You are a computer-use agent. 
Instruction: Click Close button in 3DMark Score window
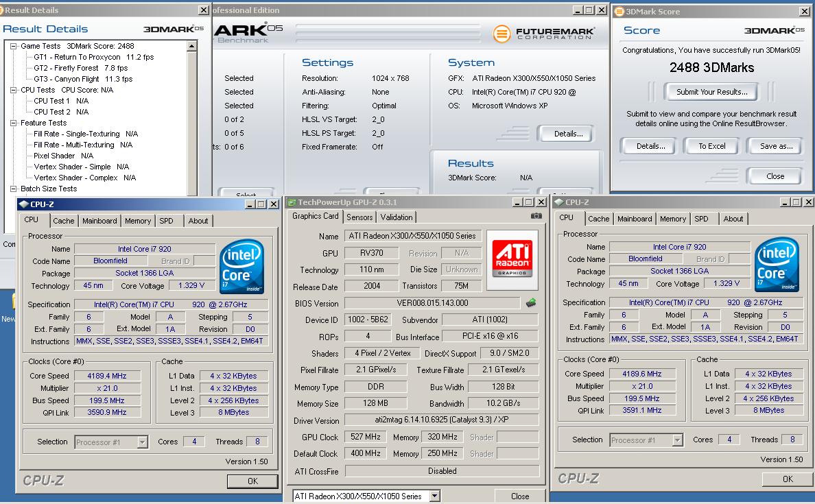[775, 177]
